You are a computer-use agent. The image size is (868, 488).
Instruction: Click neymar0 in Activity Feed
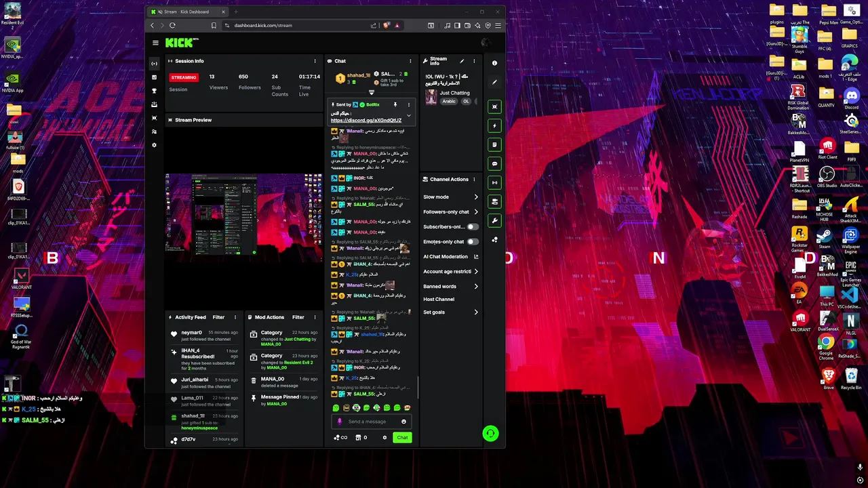(191, 333)
